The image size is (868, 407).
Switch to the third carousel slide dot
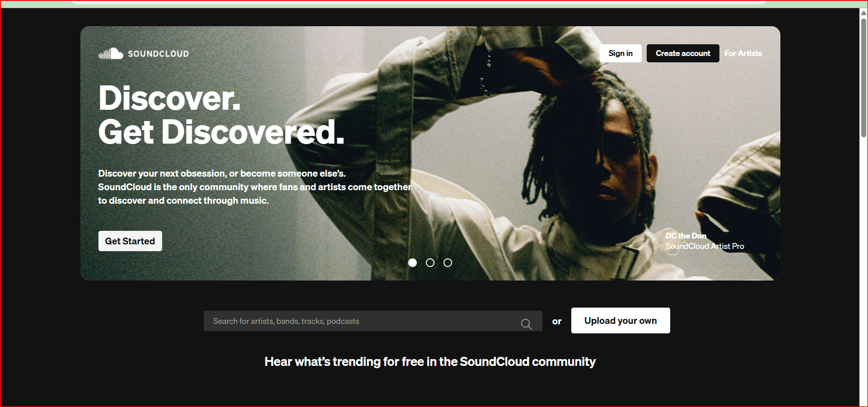click(x=448, y=263)
